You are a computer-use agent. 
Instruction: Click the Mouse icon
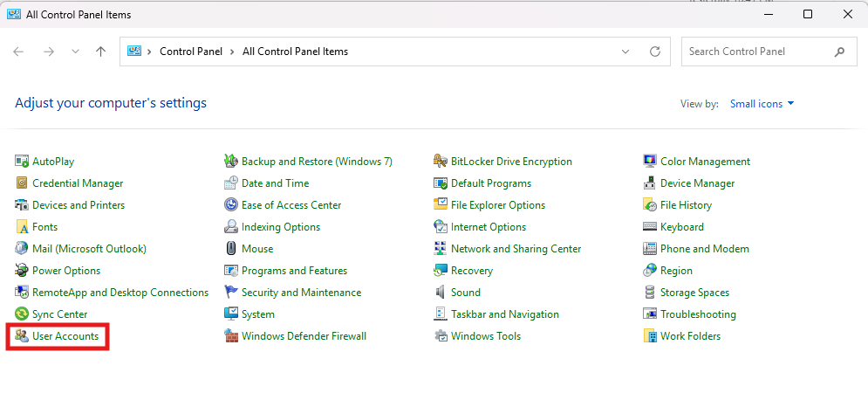[231, 249]
